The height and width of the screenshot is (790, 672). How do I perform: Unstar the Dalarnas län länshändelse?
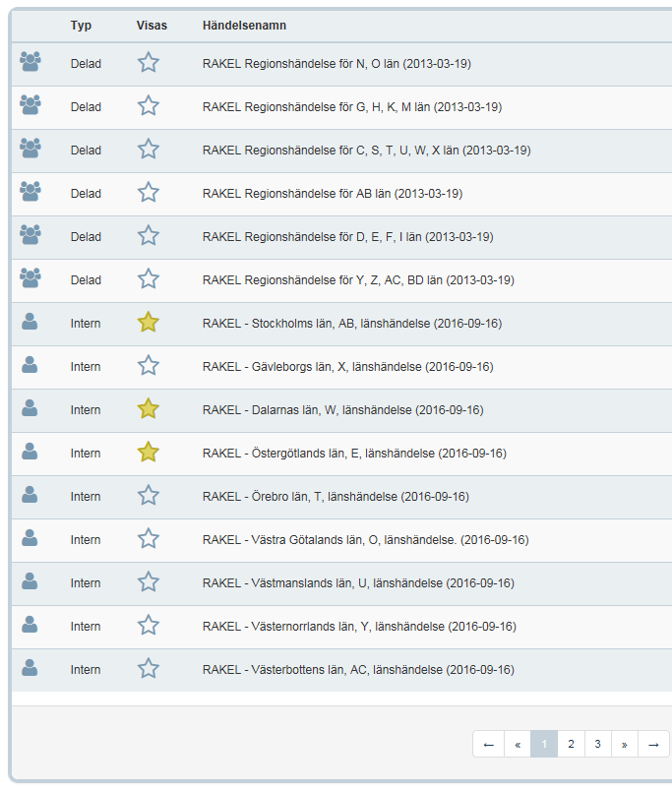coord(149,409)
